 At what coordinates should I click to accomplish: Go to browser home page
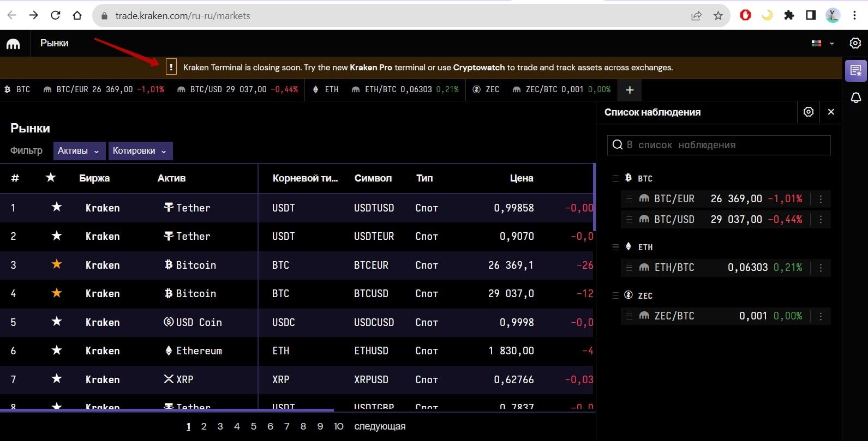coord(77,15)
